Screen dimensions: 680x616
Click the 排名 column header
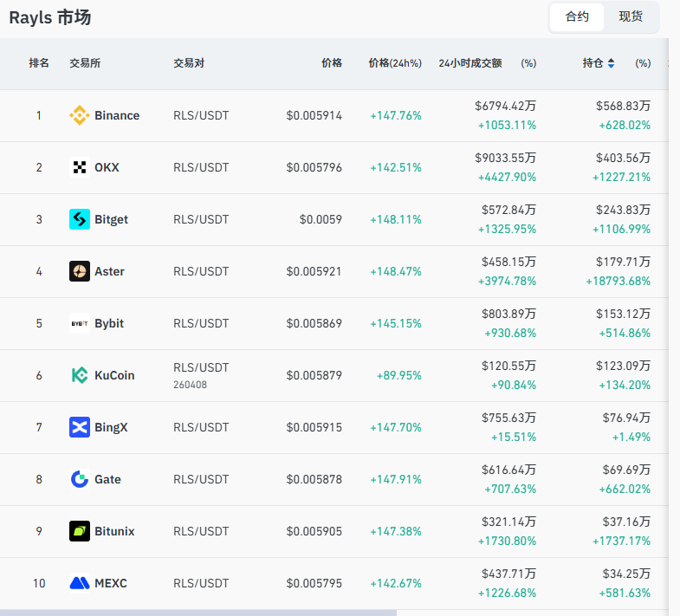click(x=39, y=63)
